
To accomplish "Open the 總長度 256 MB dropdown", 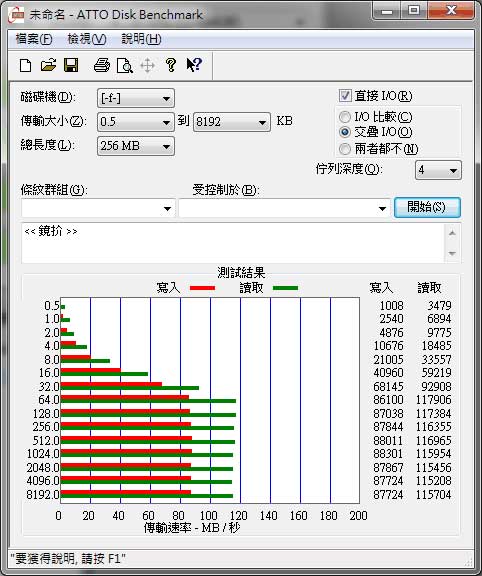I will coord(136,146).
